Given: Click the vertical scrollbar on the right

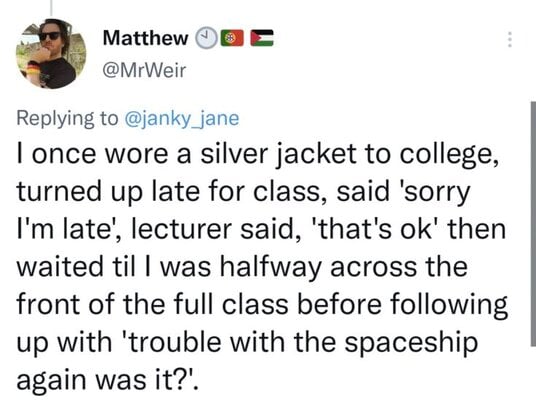Looking at the screenshot, I should click(x=533, y=224).
